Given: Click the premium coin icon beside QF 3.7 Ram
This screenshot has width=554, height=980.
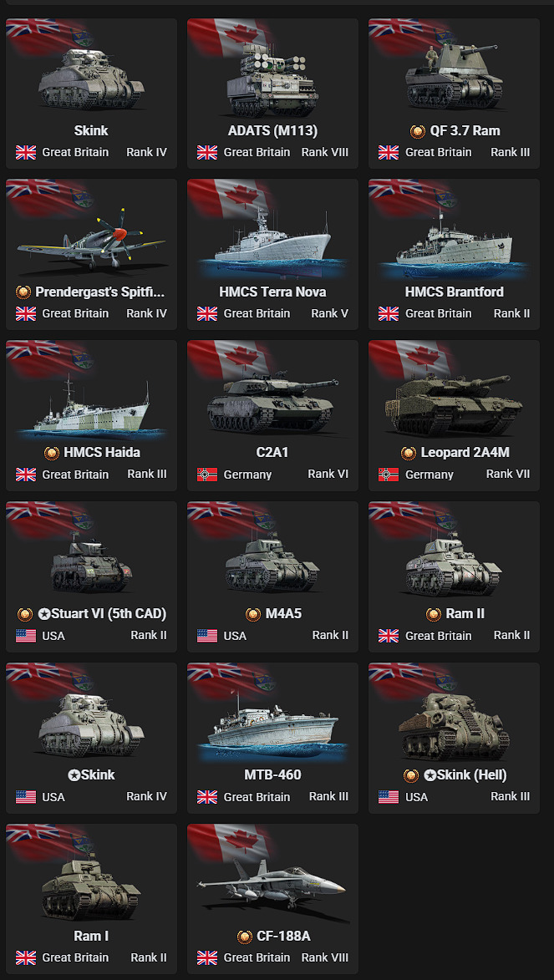Looking at the screenshot, I should coord(417,131).
